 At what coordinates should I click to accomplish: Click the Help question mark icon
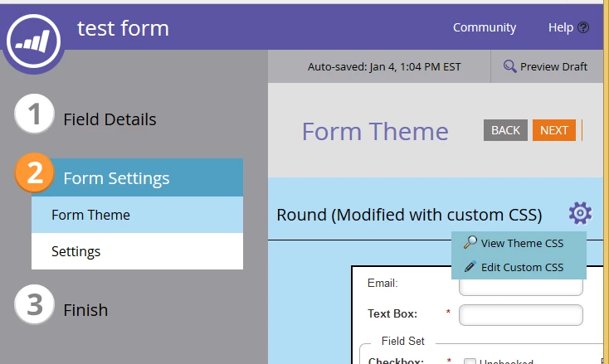[583, 27]
